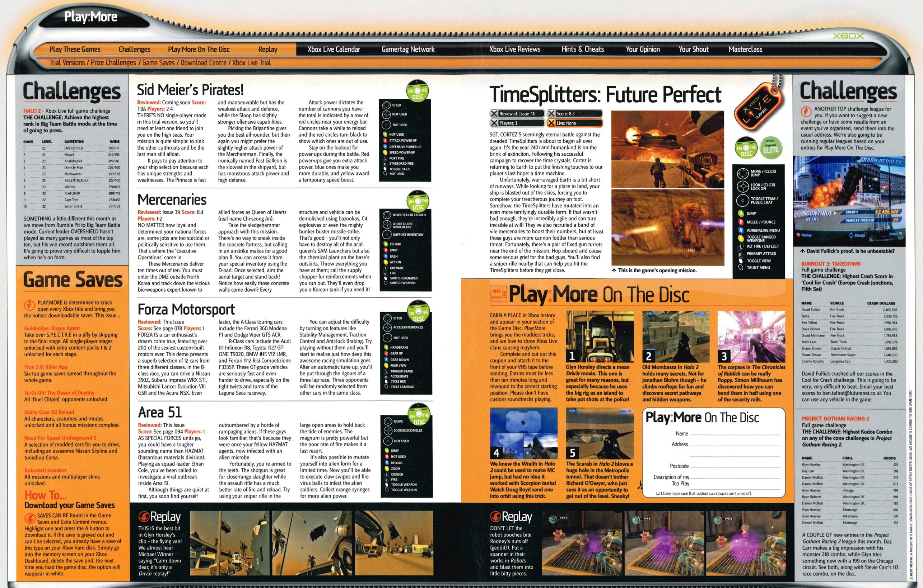Click the R trigger icon for Primary Attack
Viewport: 923px width, 588px height.
point(741,254)
